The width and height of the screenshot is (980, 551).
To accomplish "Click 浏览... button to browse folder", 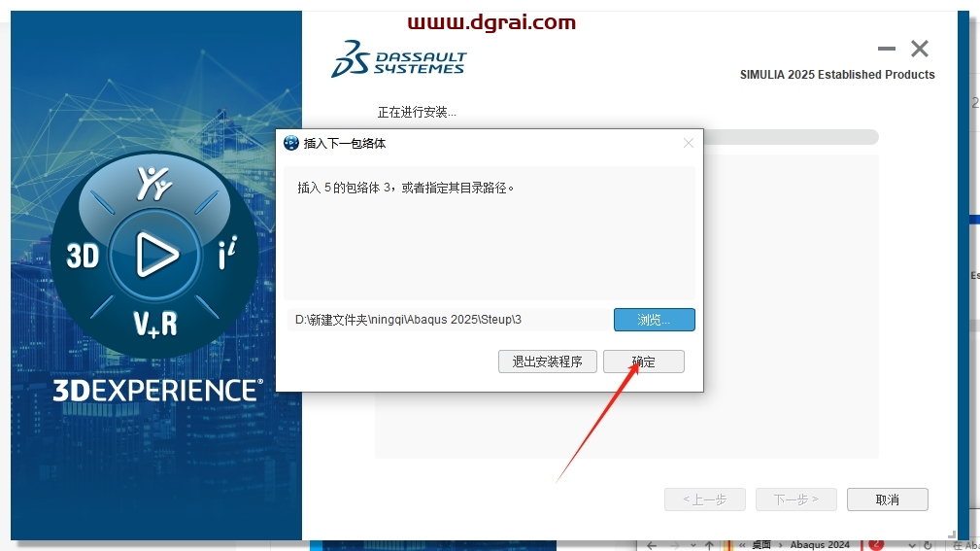I will [654, 320].
